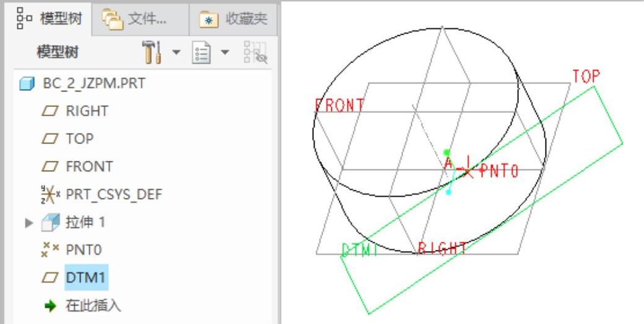Viewport: 644px width, 324px height.
Task: Click the green DTM1 label in viewport
Action: pos(360,250)
